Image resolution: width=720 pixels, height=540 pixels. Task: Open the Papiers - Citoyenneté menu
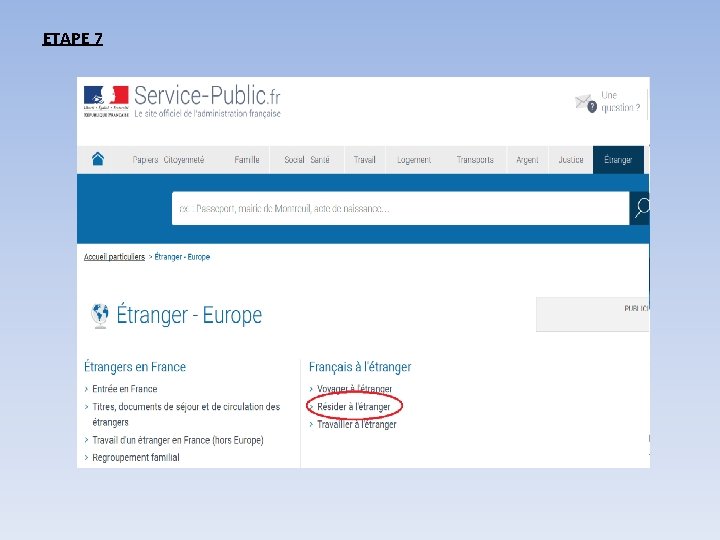[168, 160]
